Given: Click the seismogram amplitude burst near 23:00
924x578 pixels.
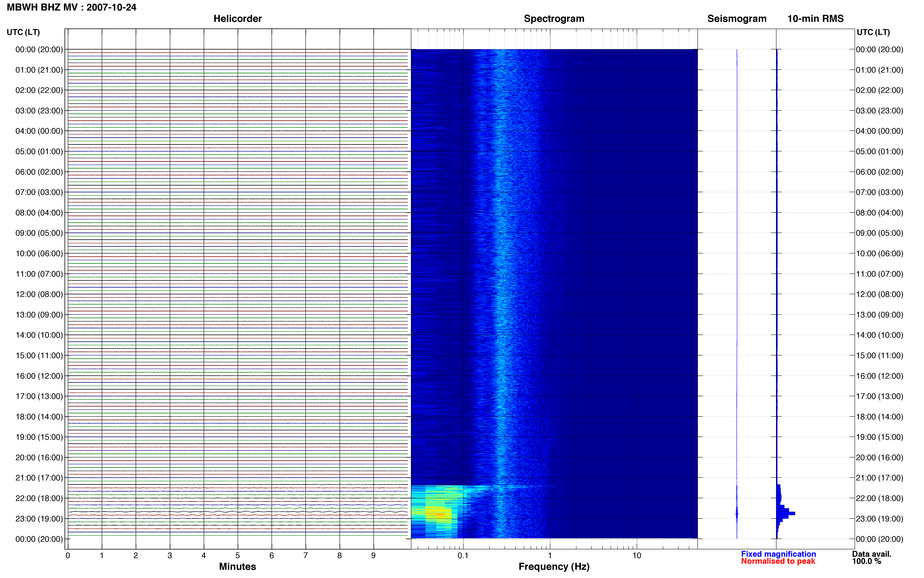Looking at the screenshot, I should click(737, 513).
